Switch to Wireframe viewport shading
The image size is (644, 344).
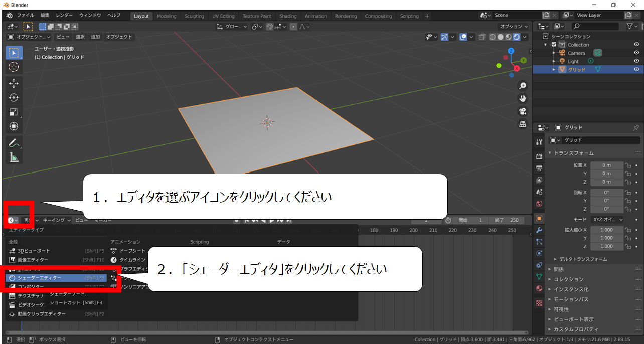click(x=493, y=37)
